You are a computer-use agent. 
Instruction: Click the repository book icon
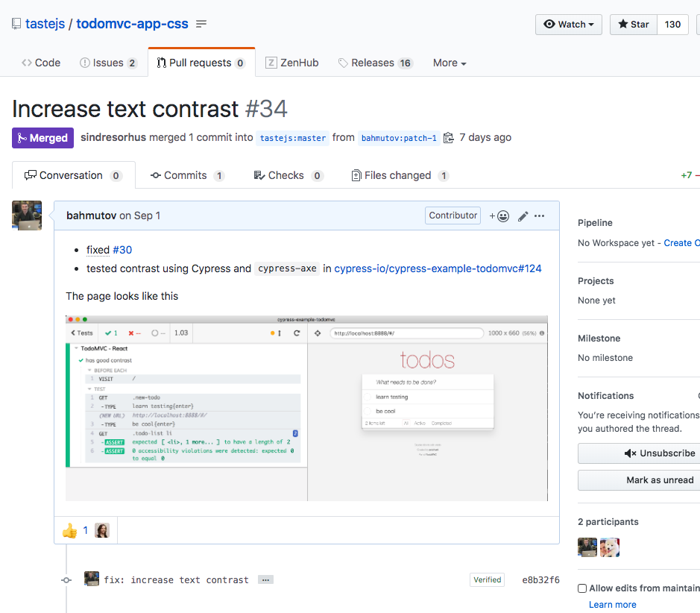[x=16, y=24]
